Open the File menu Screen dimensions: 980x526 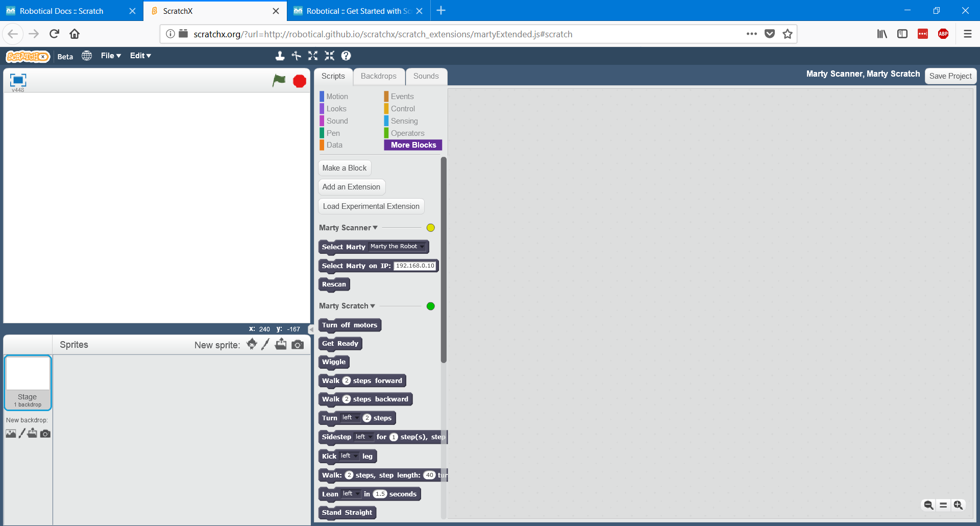tap(111, 56)
